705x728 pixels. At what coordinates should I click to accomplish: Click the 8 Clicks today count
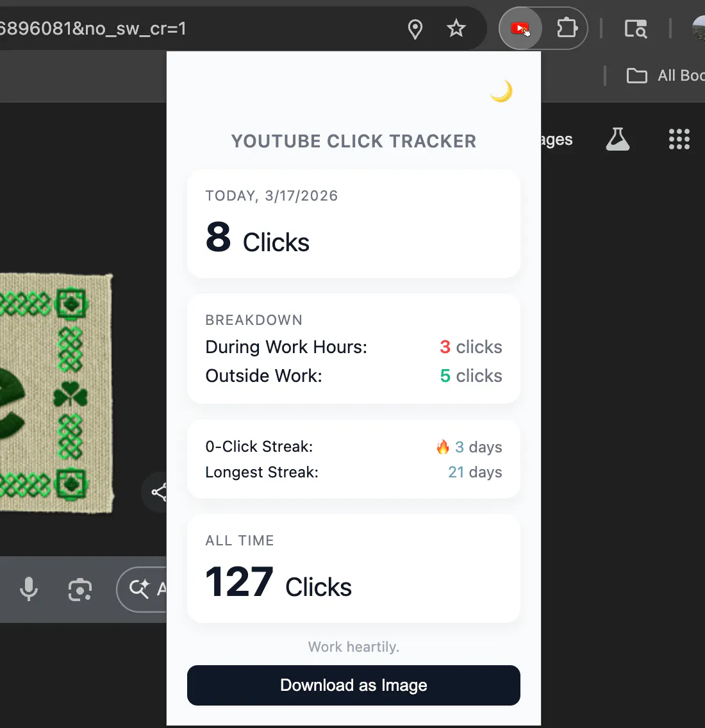pos(257,238)
